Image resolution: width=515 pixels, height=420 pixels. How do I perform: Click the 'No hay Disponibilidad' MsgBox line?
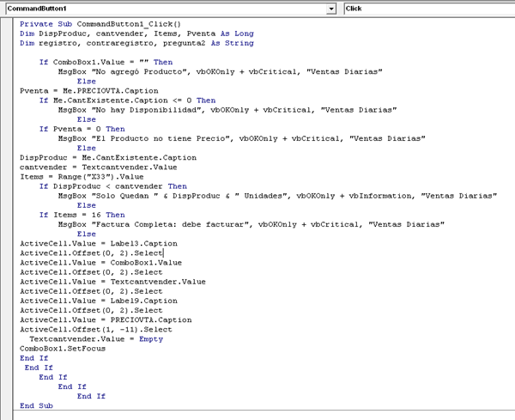(227, 110)
